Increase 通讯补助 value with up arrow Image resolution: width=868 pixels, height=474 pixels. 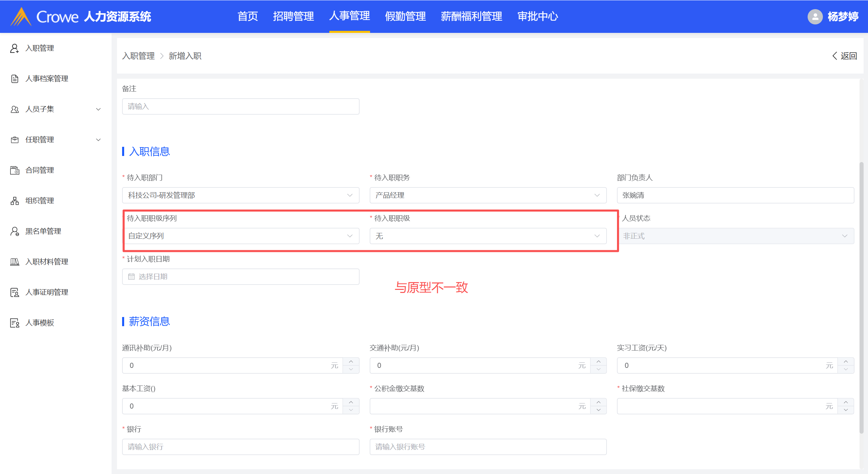pos(351,361)
